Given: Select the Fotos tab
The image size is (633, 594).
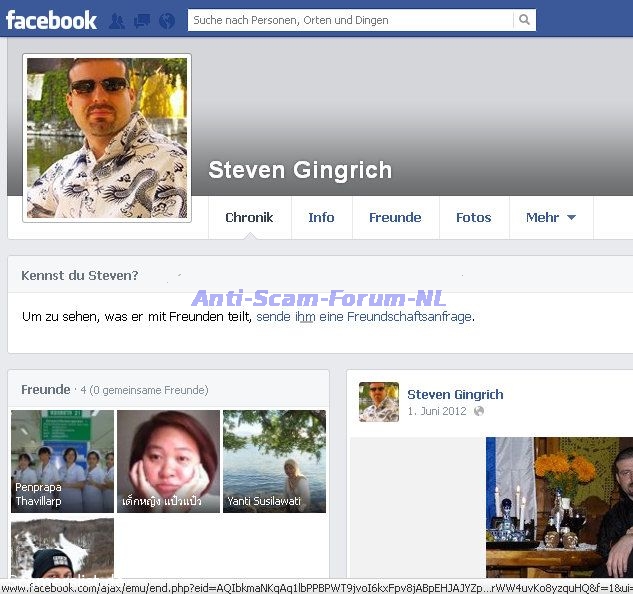Looking at the screenshot, I should click(473, 217).
